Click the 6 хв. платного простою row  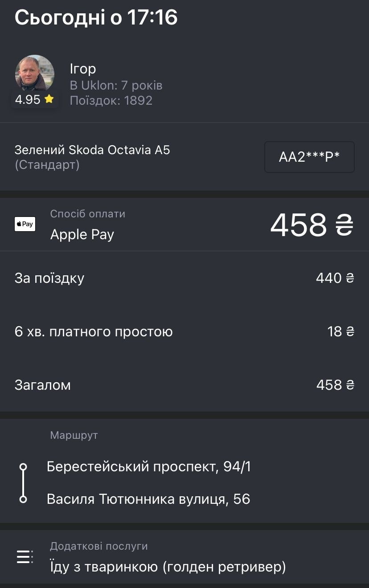184,331
